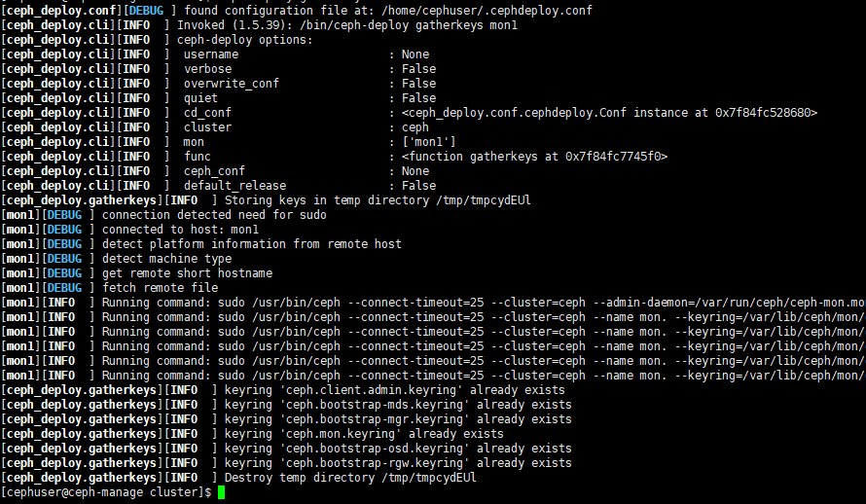Click the 'quiet' option name

[x=200, y=98]
